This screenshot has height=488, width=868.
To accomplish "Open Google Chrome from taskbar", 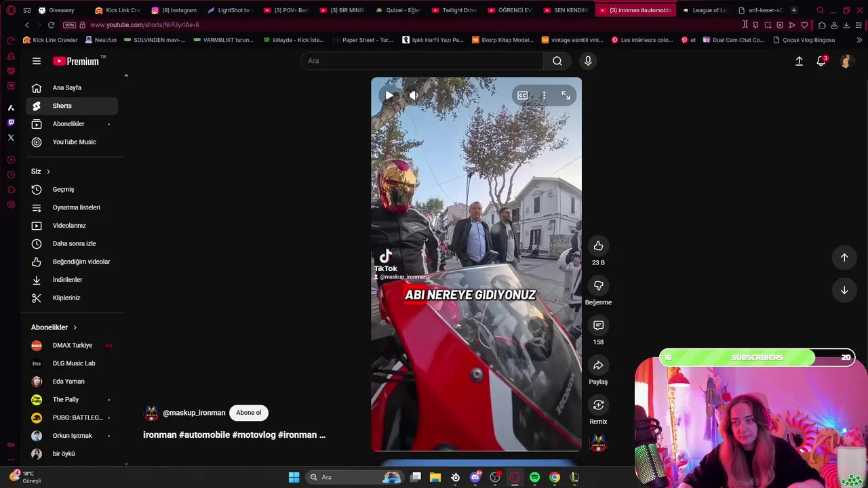I will click(555, 477).
